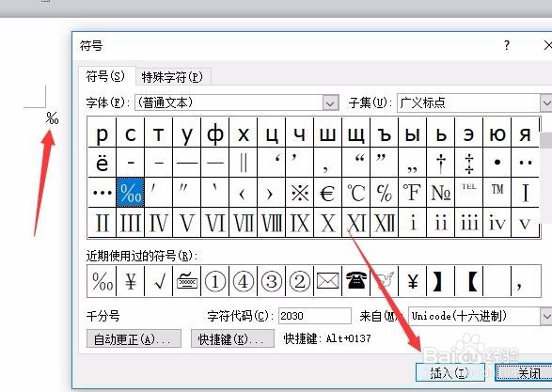The height and width of the screenshot is (392, 552).
Task: Select Cyrillic letter щ in grid
Action: (355, 133)
